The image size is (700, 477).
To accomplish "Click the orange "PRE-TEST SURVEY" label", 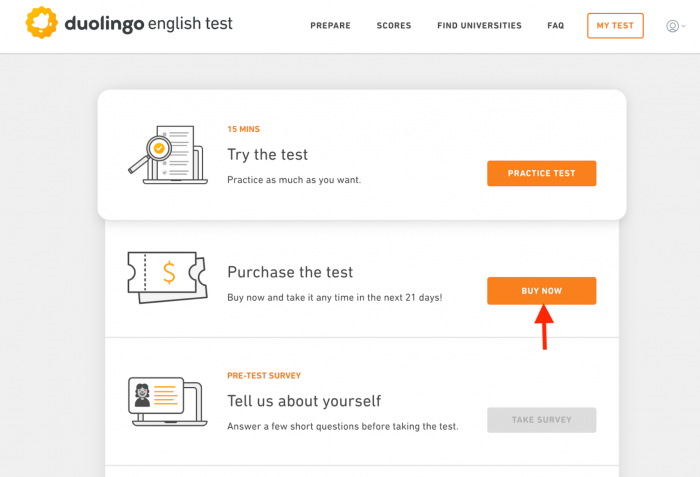I will [x=264, y=376].
